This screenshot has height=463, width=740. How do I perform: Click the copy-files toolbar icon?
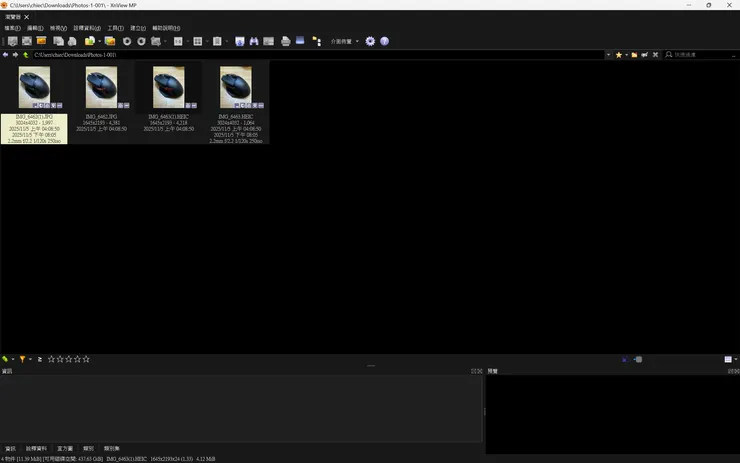[x=59, y=42]
